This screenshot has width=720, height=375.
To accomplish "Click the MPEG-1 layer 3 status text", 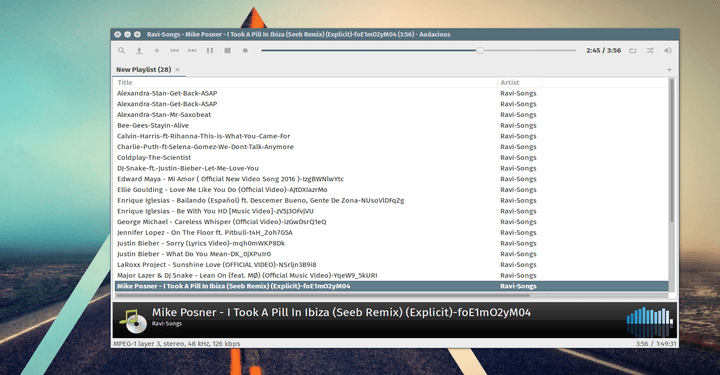I will 177,343.
